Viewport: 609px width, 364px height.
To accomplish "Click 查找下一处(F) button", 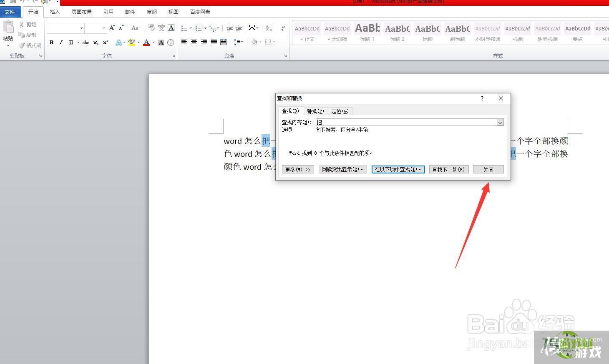I will tap(449, 169).
